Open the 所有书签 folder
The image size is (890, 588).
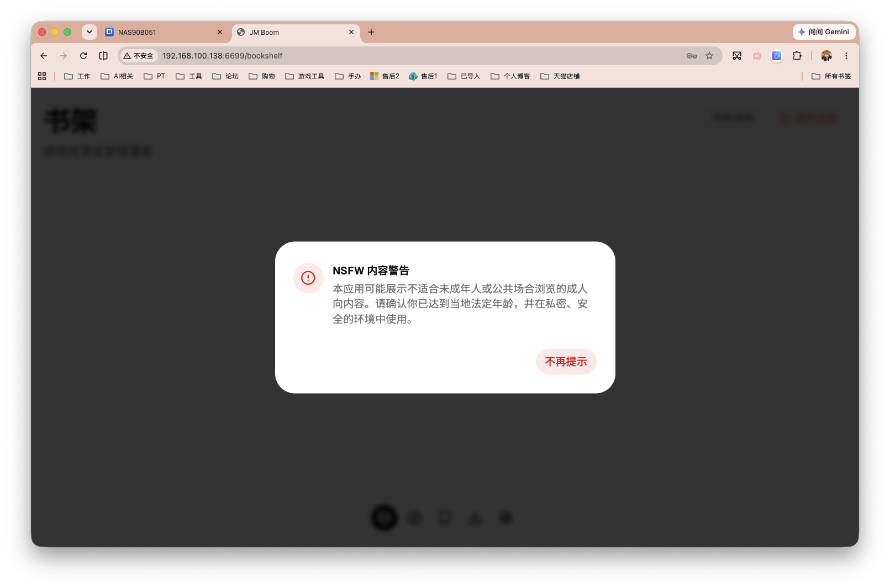tap(831, 76)
